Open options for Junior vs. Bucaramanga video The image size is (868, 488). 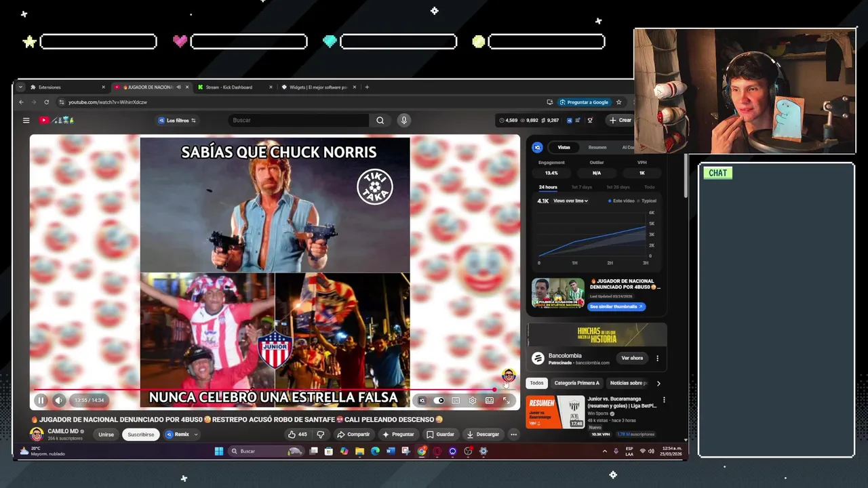coord(664,400)
